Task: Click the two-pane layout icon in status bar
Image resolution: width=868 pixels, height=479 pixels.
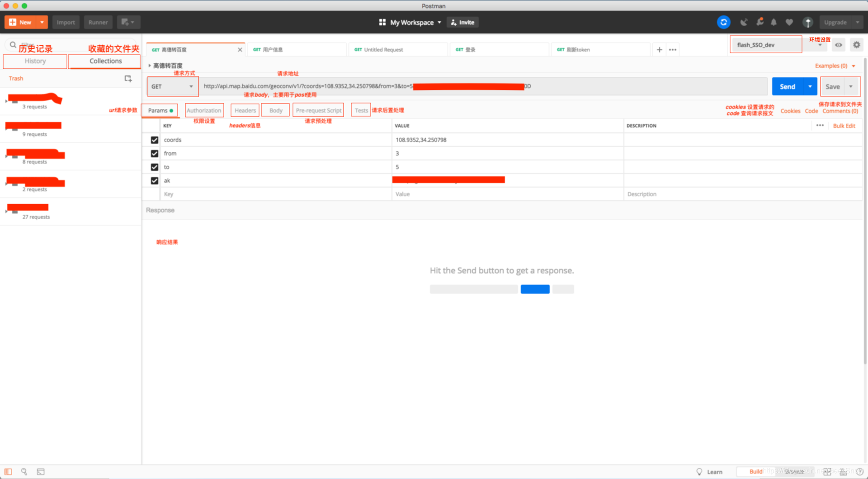Action: [827, 472]
